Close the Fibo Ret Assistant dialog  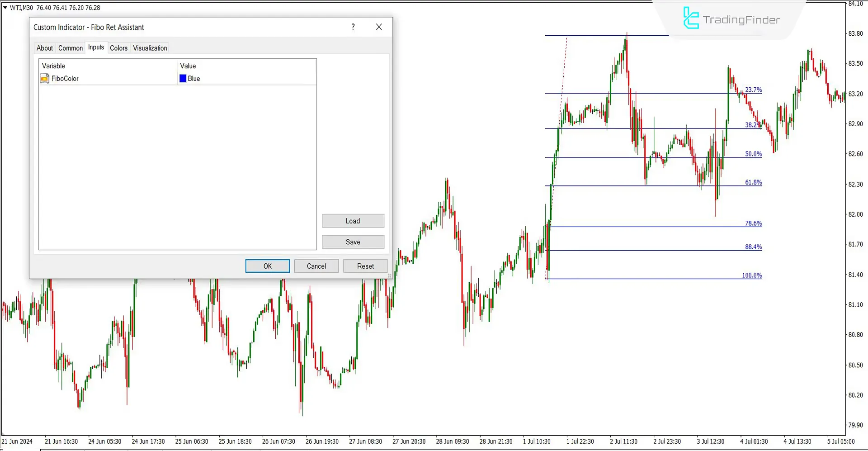379,27
